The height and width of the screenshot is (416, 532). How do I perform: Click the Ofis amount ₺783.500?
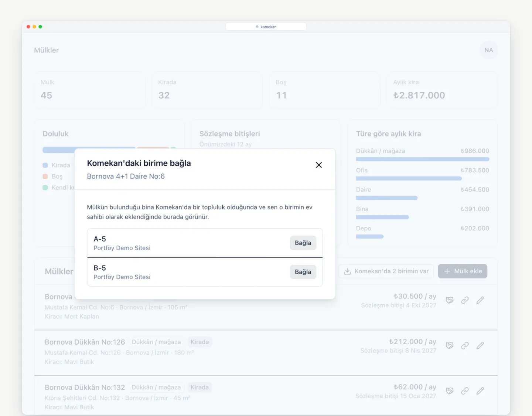[x=475, y=170]
